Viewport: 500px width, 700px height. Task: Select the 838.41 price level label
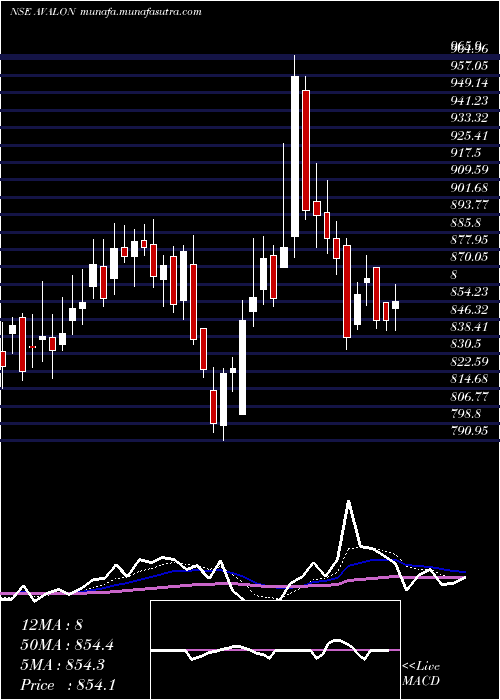pos(470,327)
